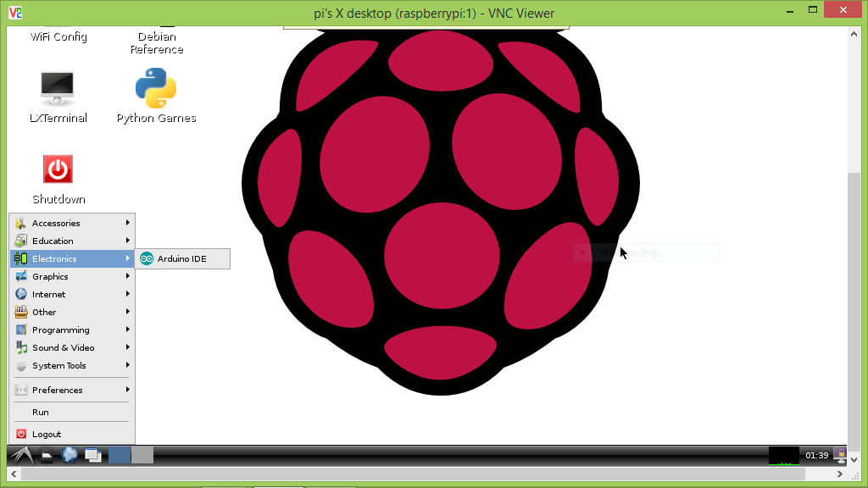Open the Programming menu category
Screen dimensions: 868x488
point(72,330)
